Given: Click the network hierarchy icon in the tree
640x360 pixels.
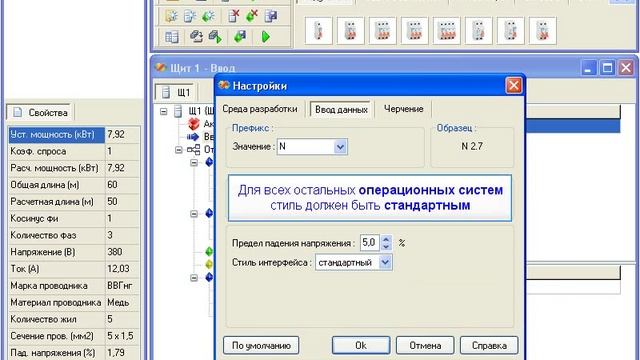Looking at the screenshot, I should pyautogui.click(x=193, y=150).
